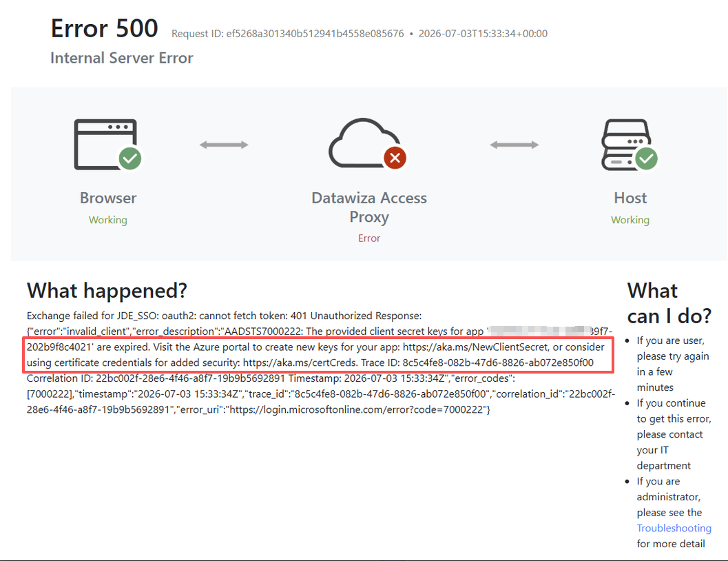The height and width of the screenshot is (561, 728).
Task: Click the 'If you are administrator' bullet
Action: tap(673, 512)
